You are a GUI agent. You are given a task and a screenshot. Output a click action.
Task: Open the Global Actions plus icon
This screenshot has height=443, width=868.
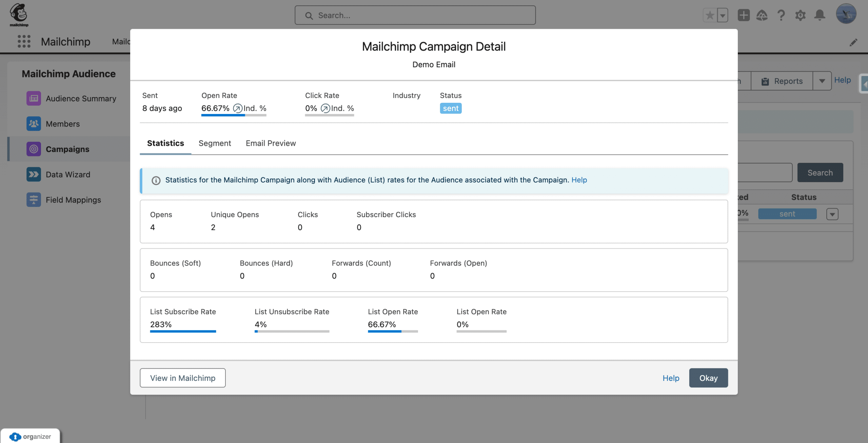[744, 15]
